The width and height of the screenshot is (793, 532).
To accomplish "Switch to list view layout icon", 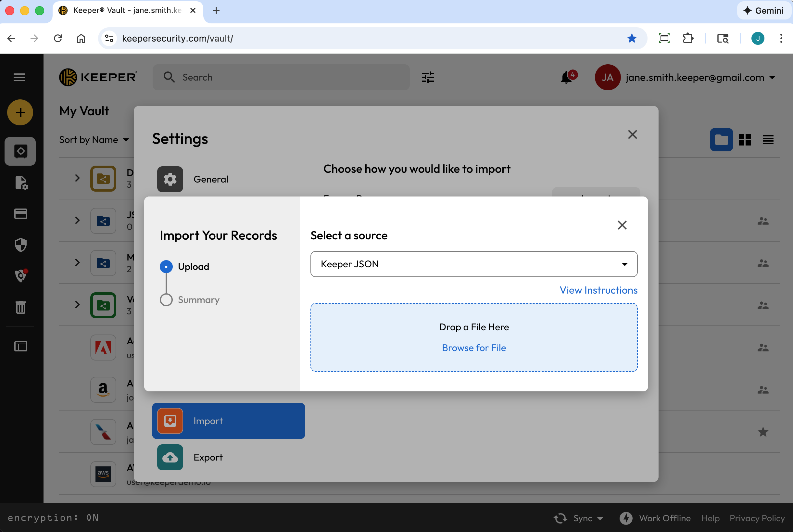I will click(768, 139).
